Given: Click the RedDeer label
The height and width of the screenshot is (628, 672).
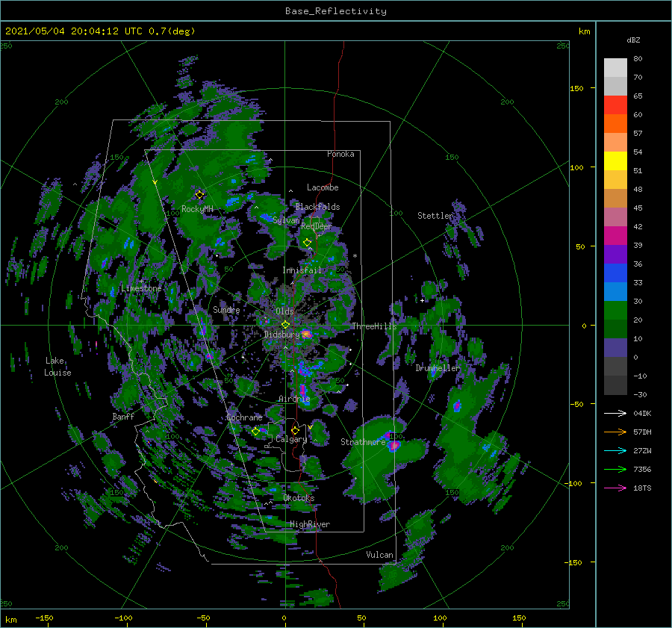Looking at the screenshot, I should tap(317, 226).
